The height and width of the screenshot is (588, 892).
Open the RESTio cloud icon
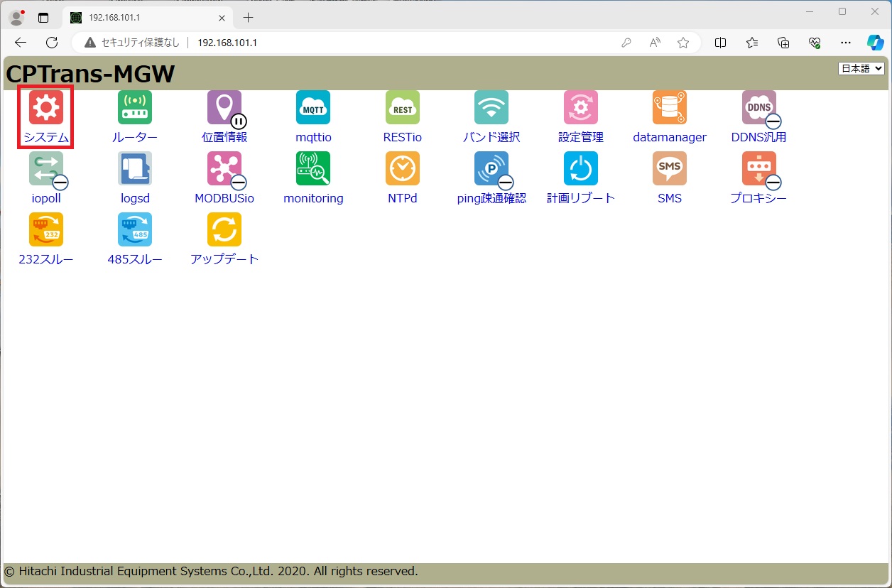point(403,107)
